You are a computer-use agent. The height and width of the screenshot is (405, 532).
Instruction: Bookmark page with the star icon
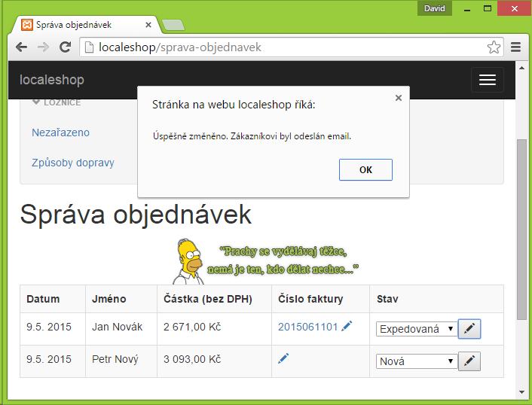click(x=494, y=47)
